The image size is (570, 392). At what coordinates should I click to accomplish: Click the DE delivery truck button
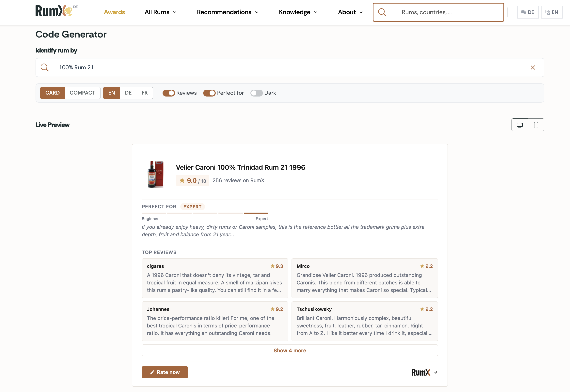[x=528, y=12]
